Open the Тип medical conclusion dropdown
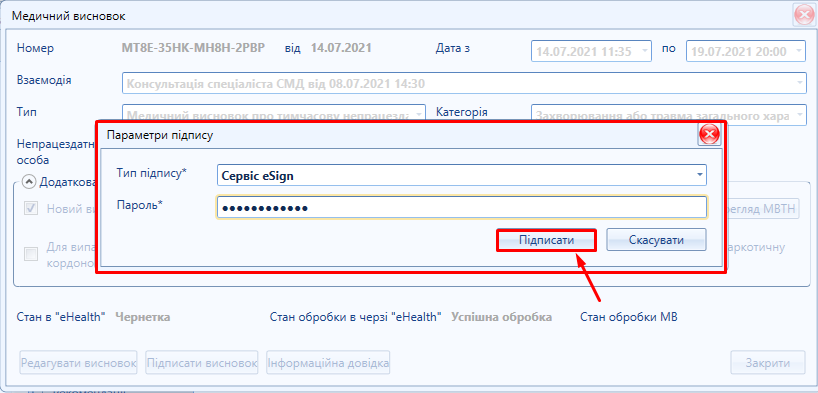Screen dimensions: 818x393 click(419, 115)
